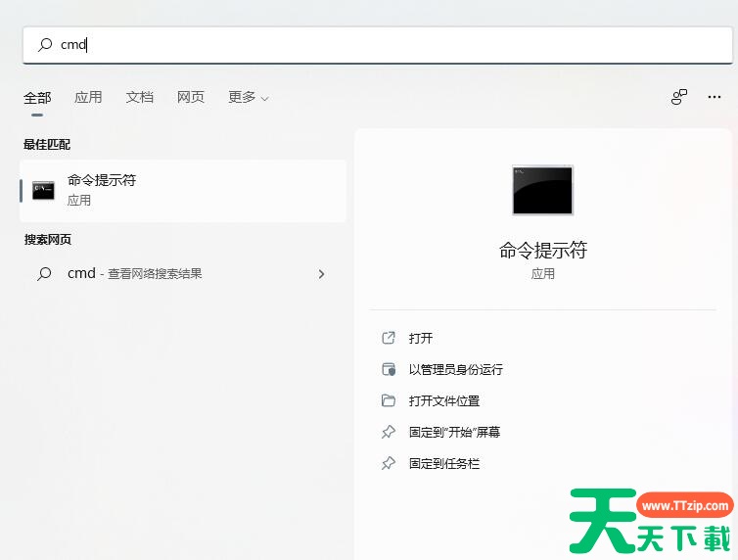
Task: Select the 命令提示符 best match result
Action: [x=183, y=191]
